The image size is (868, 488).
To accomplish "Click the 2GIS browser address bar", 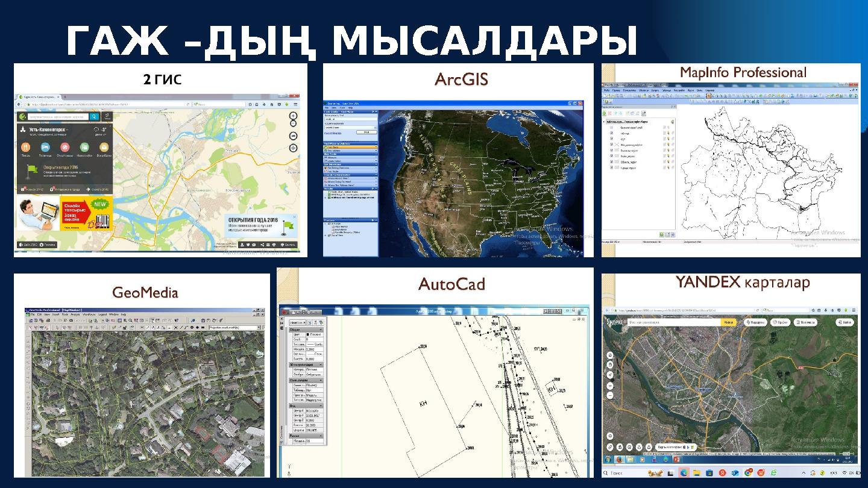I will [x=104, y=105].
